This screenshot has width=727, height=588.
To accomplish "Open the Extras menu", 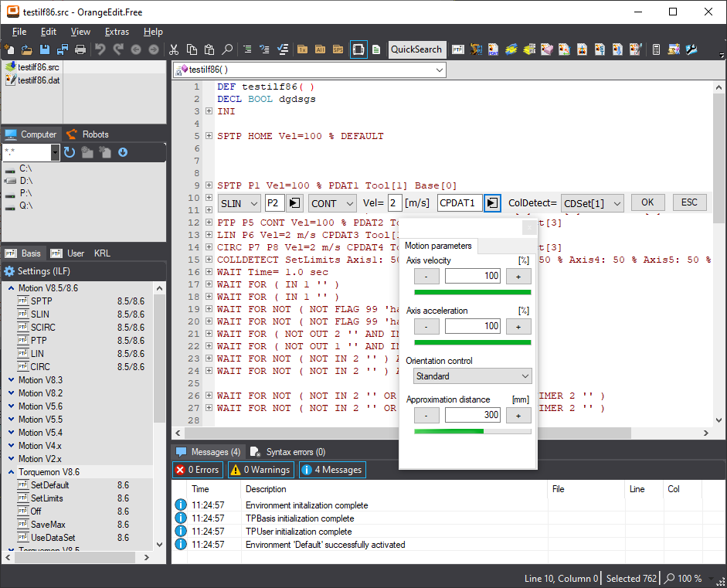I will [x=117, y=32].
